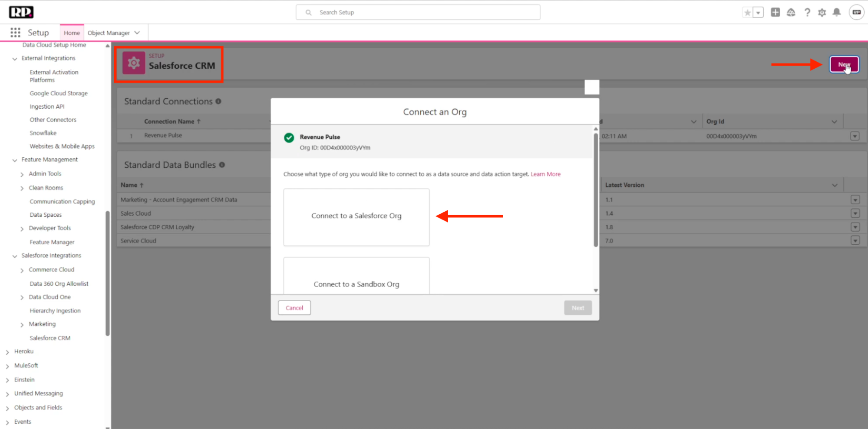Expand the Heroku sidebar section
Screen dimensions: 868x429
(7, 352)
